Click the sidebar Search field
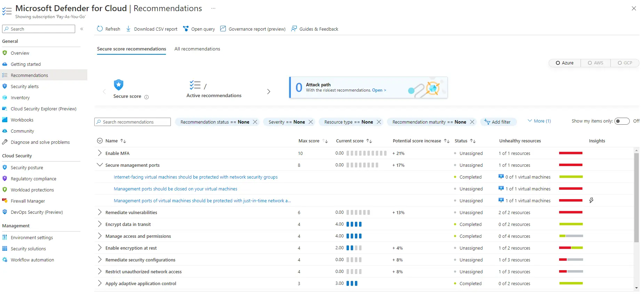This screenshot has height=298, width=644. point(39,29)
